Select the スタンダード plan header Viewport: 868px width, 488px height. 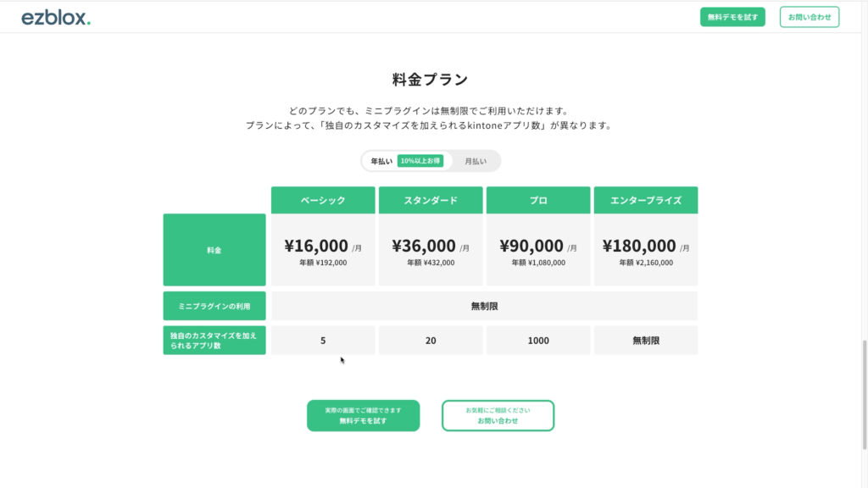click(x=430, y=200)
